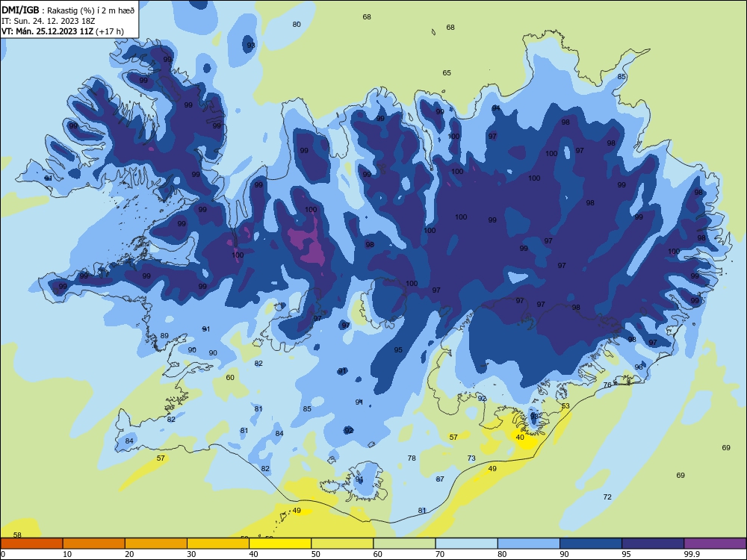
Task: Click the 95–99.9 navy legend swatch
Action: [653, 544]
